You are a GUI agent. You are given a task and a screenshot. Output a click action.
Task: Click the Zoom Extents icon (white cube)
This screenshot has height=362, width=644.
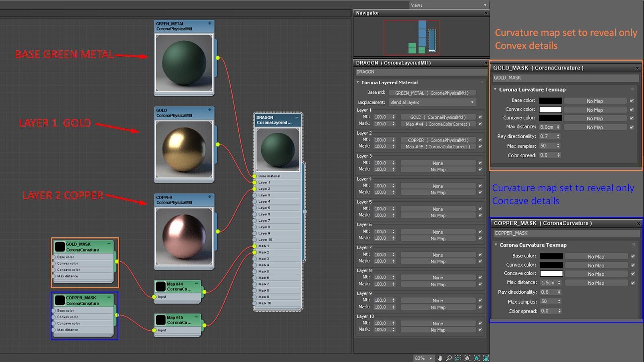(x=467, y=358)
